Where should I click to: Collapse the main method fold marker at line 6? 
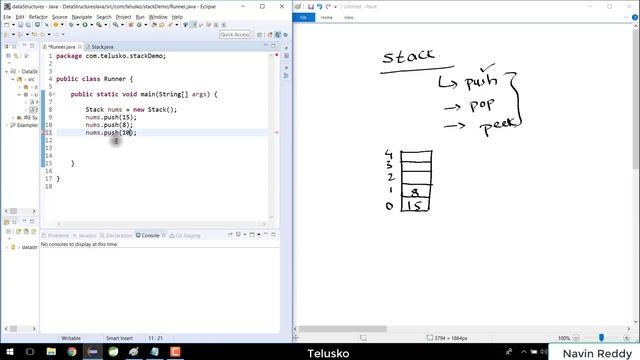click(x=54, y=94)
